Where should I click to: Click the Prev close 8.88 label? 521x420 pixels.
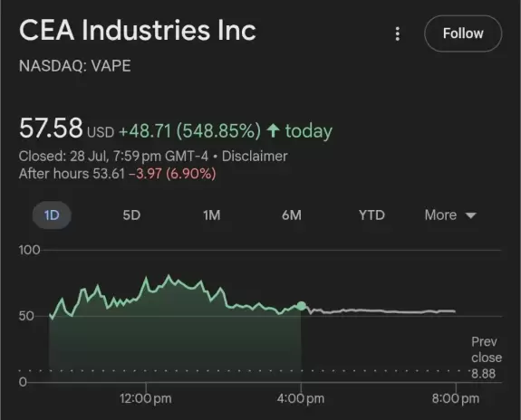(487, 358)
